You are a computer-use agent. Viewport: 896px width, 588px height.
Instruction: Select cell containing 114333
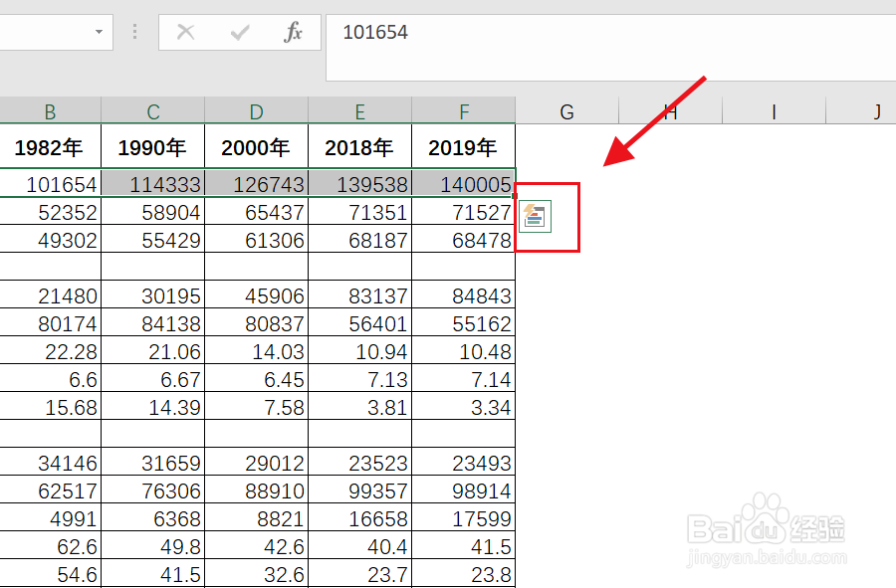(153, 183)
